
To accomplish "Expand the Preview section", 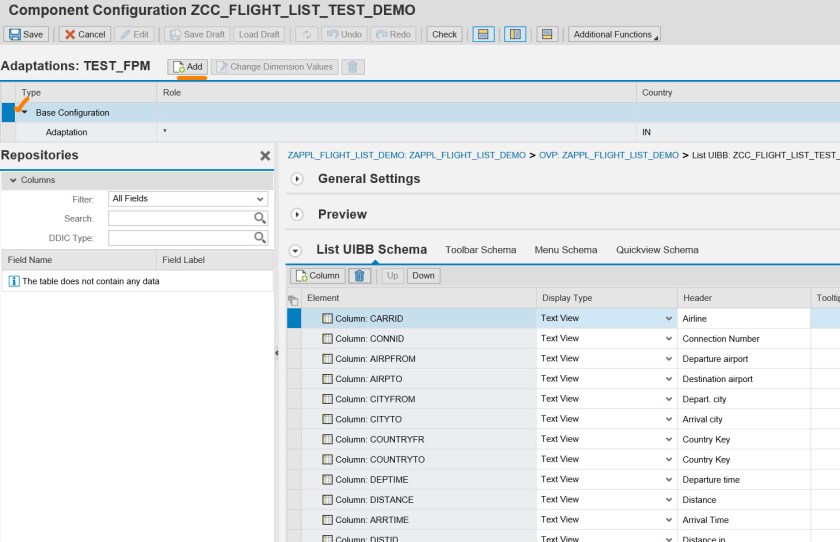I will point(297,215).
